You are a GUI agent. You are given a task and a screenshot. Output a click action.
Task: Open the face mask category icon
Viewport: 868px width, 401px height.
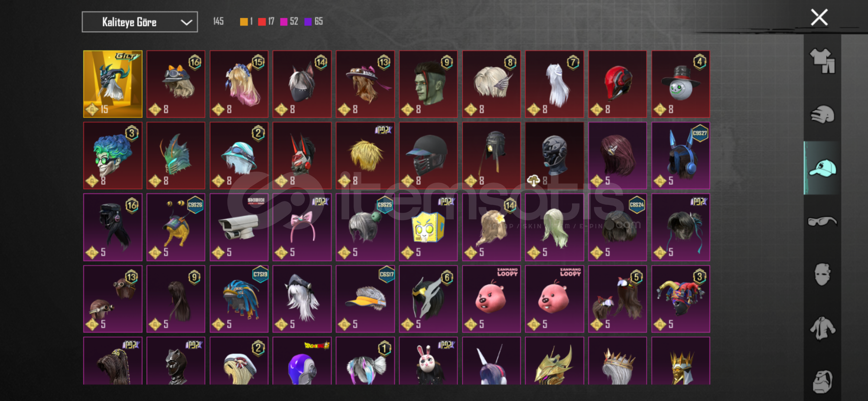[x=822, y=275]
